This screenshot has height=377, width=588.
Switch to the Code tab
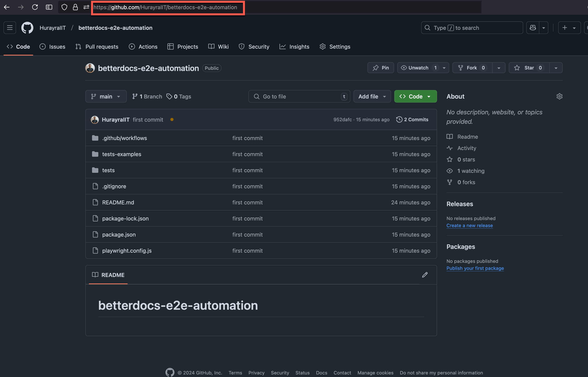[18, 46]
